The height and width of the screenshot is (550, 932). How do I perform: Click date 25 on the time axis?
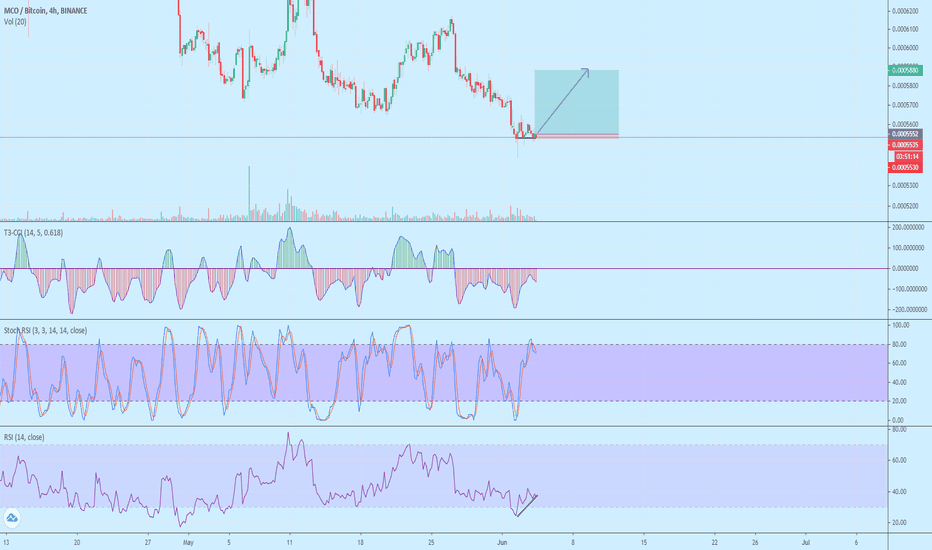432,542
